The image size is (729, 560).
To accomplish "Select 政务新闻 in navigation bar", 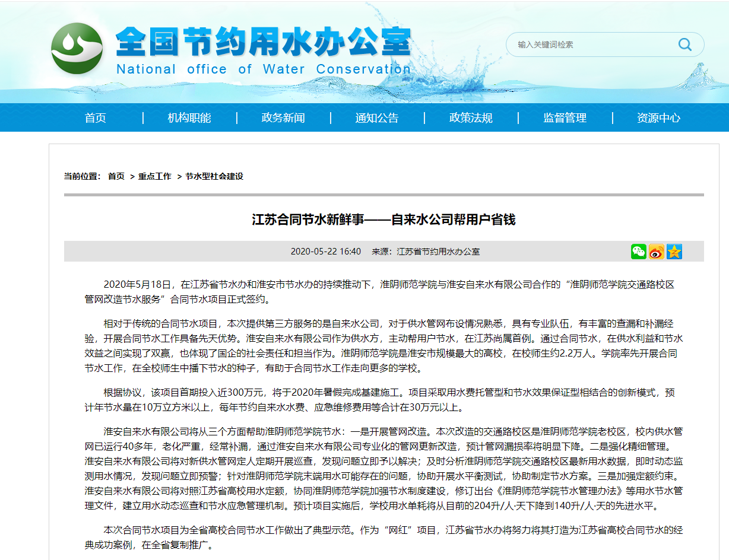I will 283,117.
